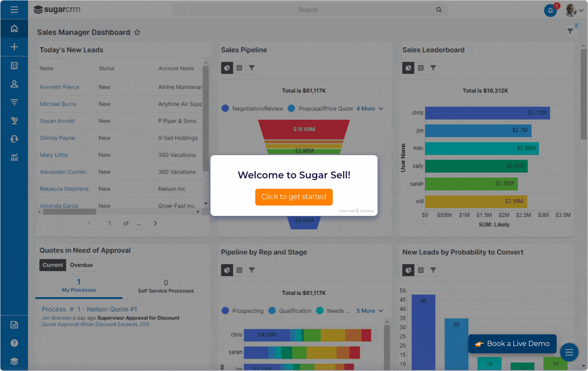Show table view in New Leads by Probability

click(x=421, y=270)
